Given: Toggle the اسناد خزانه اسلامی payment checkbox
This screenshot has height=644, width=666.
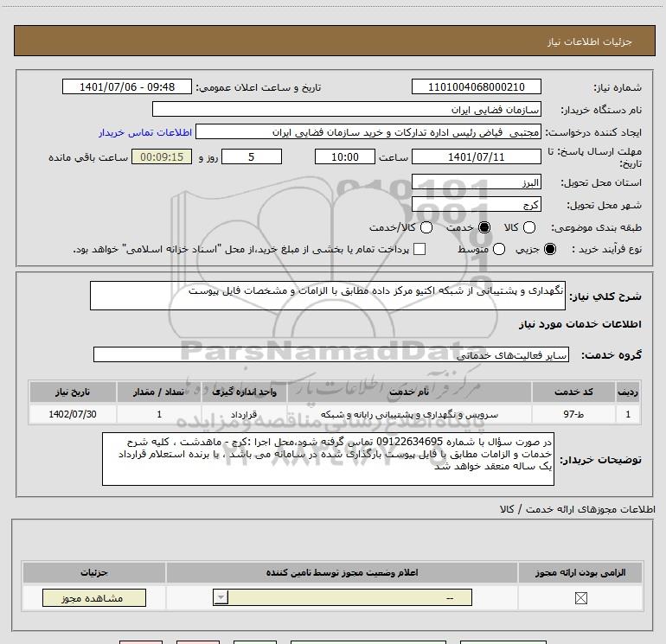Looking at the screenshot, I should (x=419, y=249).
